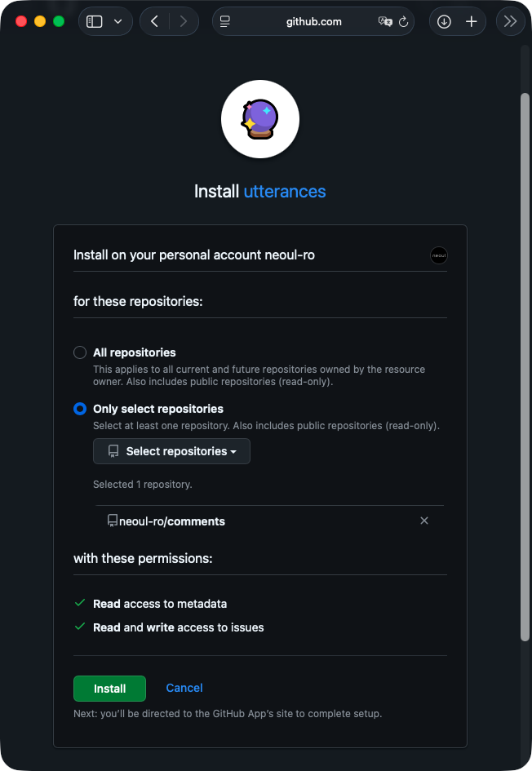Show more toolbar items overflow
The width and height of the screenshot is (532, 771).
(x=511, y=22)
